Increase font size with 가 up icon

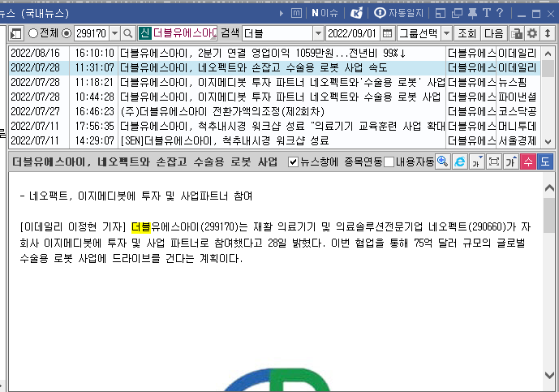coord(511,162)
